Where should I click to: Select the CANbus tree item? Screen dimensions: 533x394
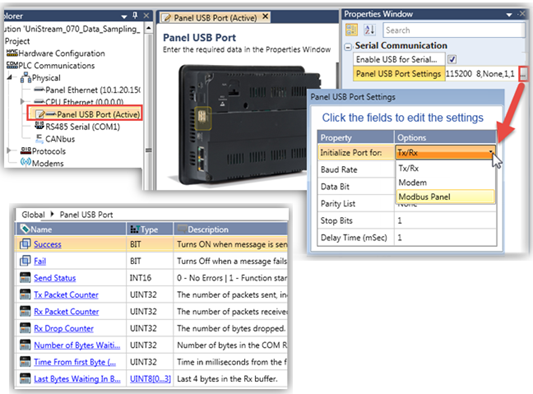click(x=60, y=139)
